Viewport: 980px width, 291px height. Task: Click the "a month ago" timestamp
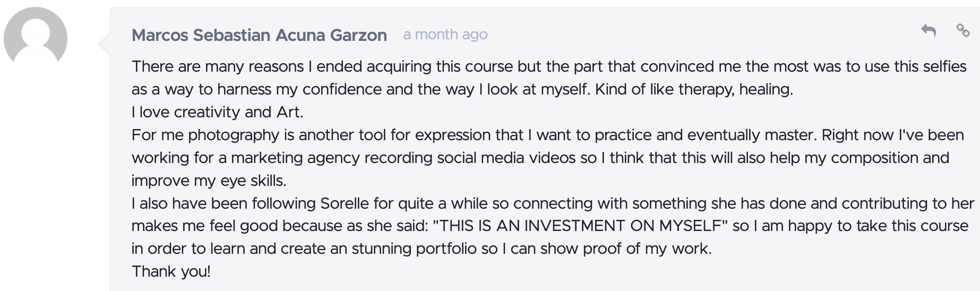(x=445, y=35)
